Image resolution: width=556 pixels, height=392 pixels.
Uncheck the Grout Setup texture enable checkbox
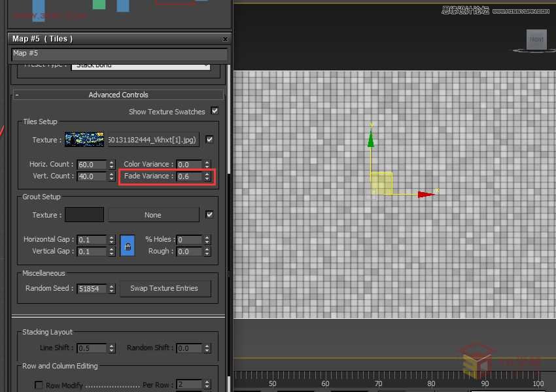[209, 214]
